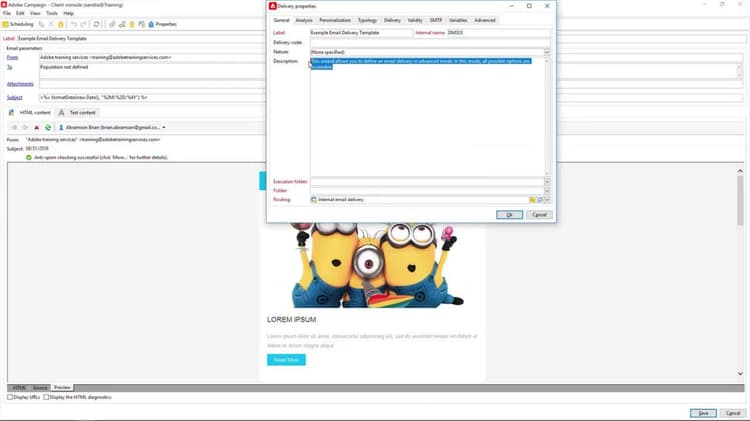The image size is (750, 421).
Task: Click the green anti-spam check icon
Action: [x=29, y=157]
